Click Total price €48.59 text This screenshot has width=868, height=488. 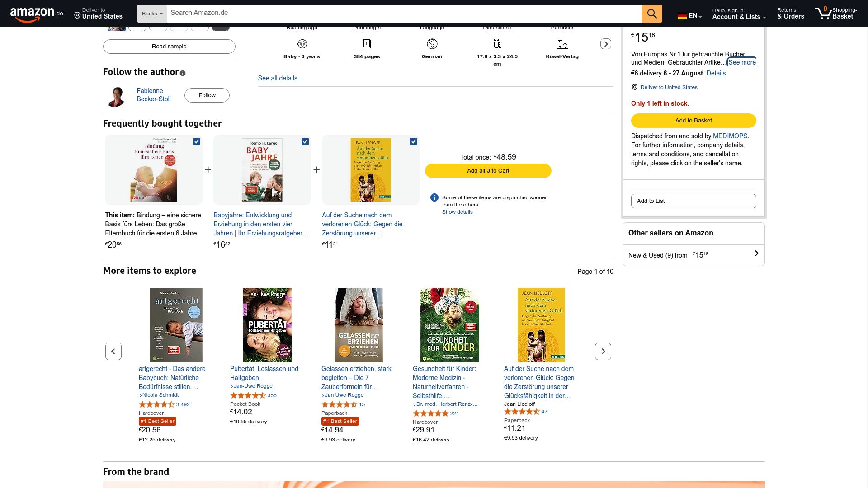(x=488, y=157)
